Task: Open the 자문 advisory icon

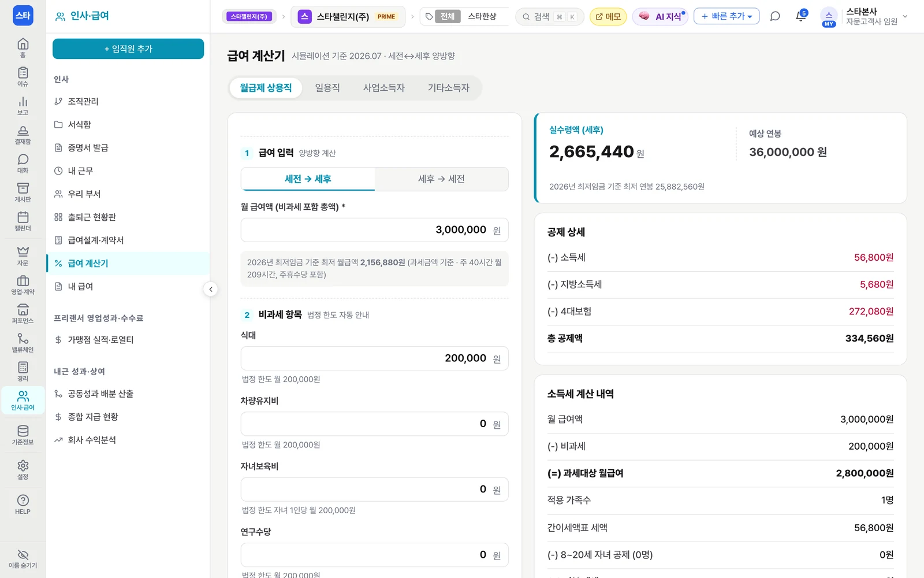Action: point(23,255)
